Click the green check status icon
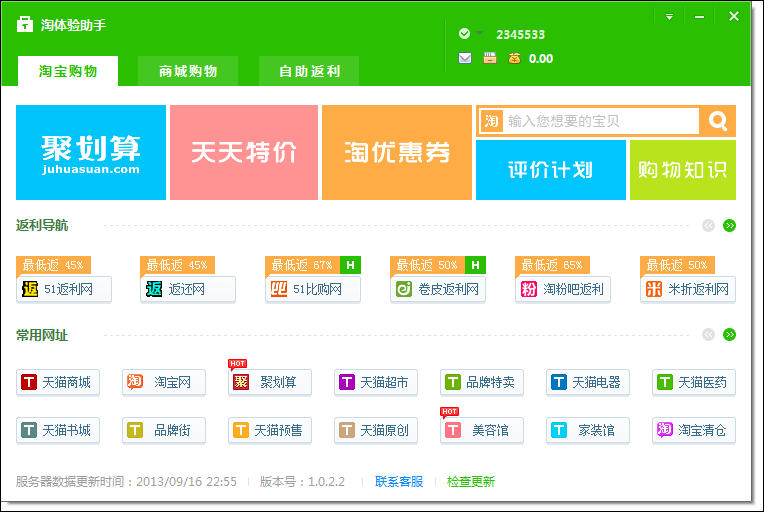The height and width of the screenshot is (512, 764). coord(464,34)
